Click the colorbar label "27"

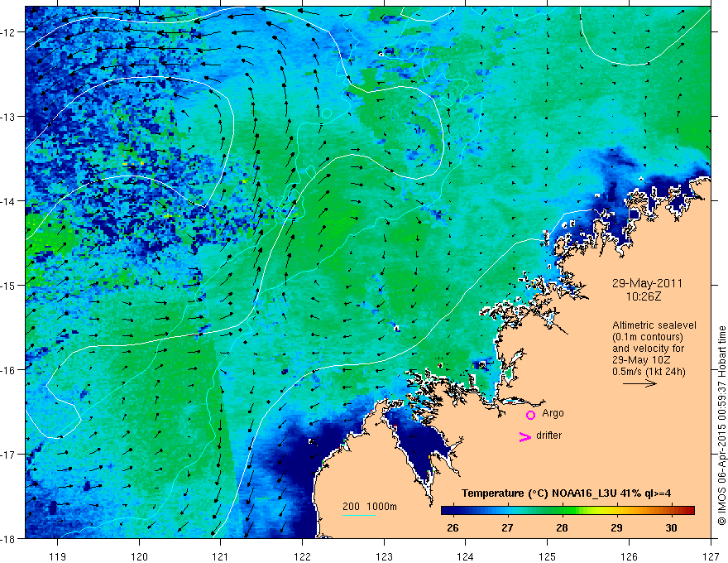(507, 527)
